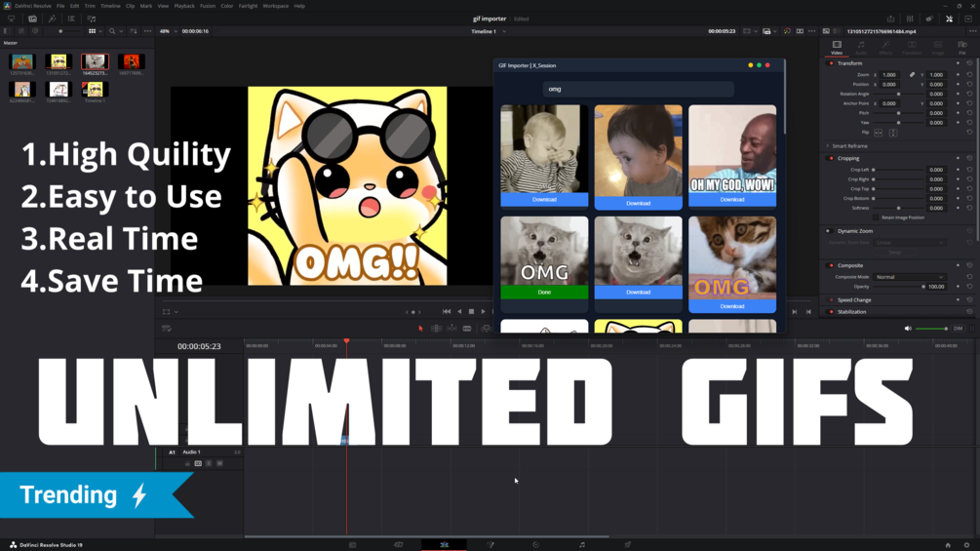Click the bypass color grades icon above viewer
This screenshot has width=980, height=551.
coord(787,31)
